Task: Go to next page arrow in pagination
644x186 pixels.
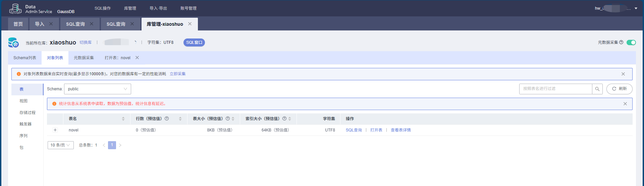Action: pyautogui.click(x=120, y=145)
